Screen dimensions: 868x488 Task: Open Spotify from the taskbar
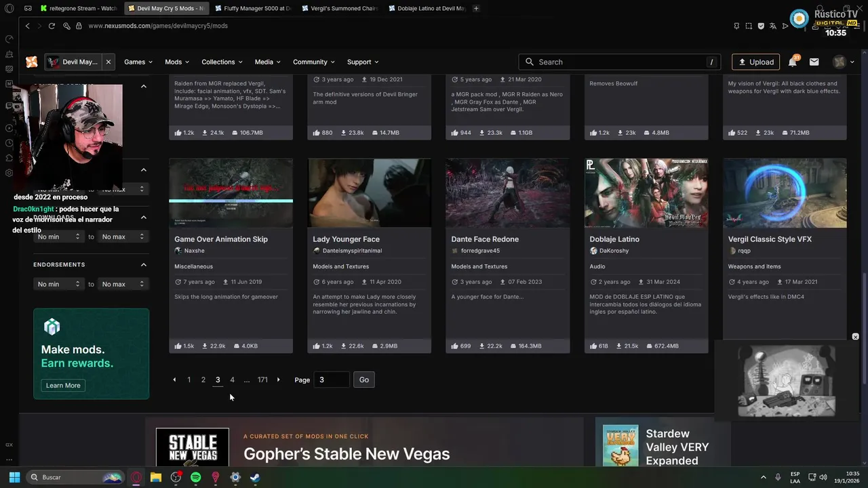pyautogui.click(x=195, y=477)
